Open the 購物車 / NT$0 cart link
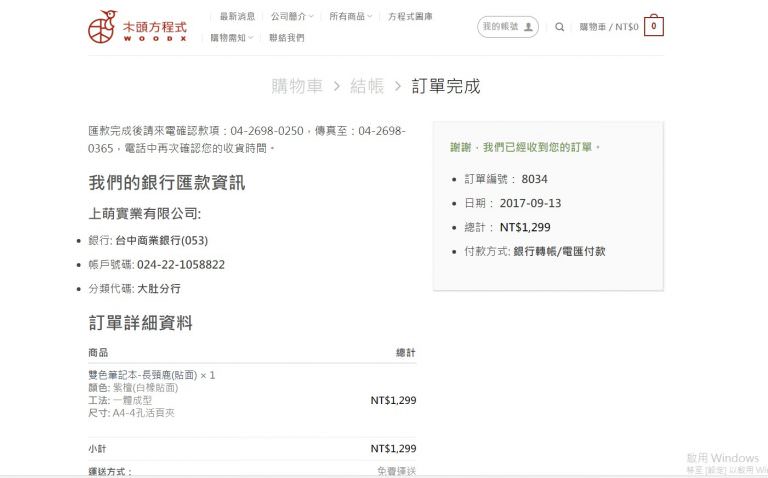768x478 pixels. pyautogui.click(x=608, y=27)
